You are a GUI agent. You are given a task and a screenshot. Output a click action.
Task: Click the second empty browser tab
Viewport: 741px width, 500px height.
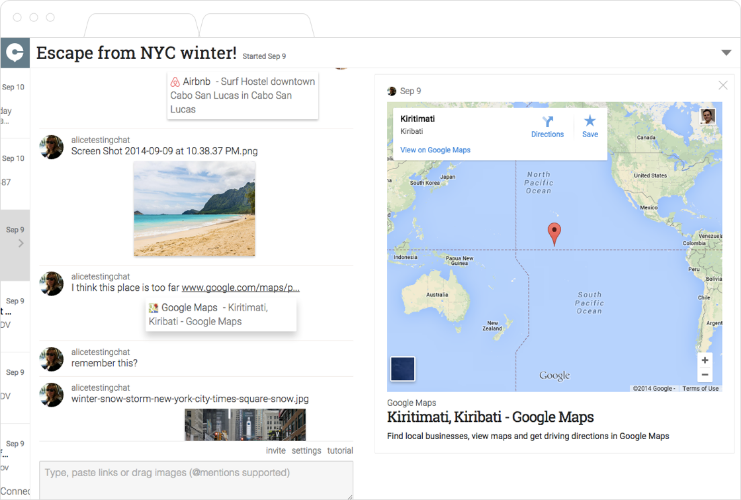pyautogui.click(x=257, y=25)
